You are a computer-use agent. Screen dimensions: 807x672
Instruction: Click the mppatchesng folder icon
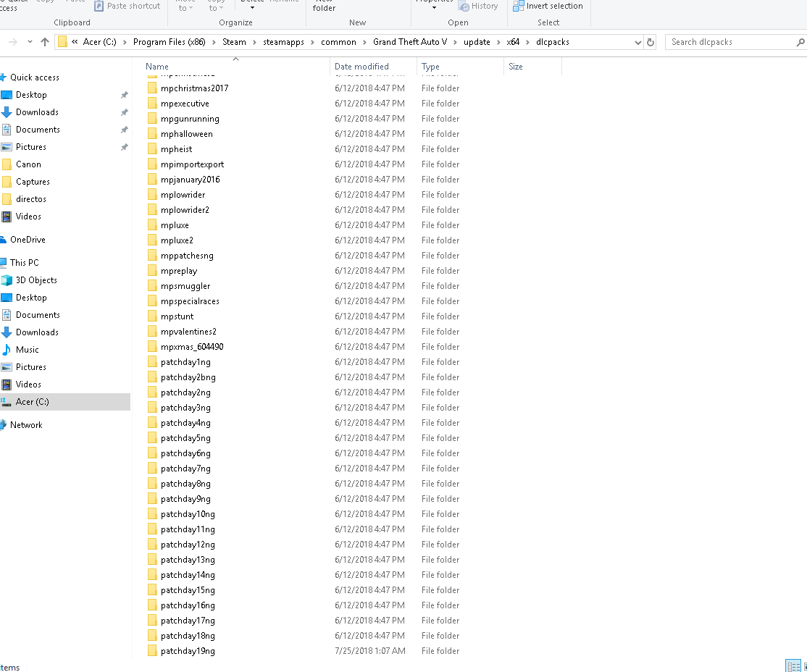pyautogui.click(x=152, y=255)
